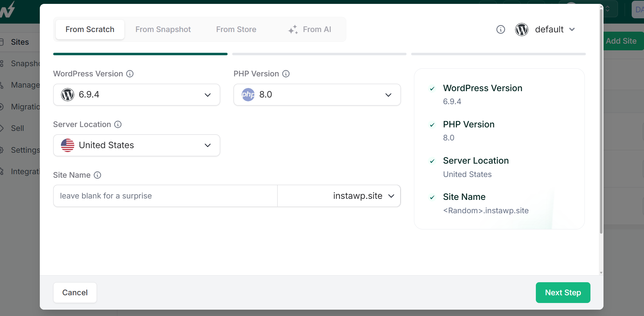The width and height of the screenshot is (644, 316).
Task: Click the sparkle icon on From AI tab
Action: pyautogui.click(x=293, y=30)
